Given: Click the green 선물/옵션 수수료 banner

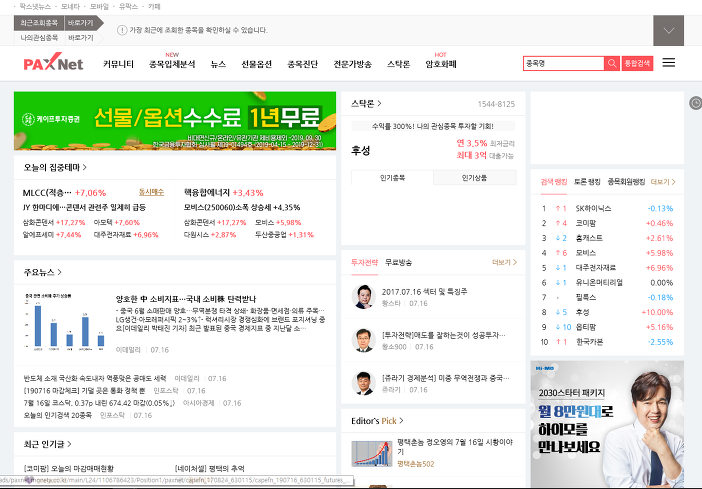Looking at the screenshot, I should pos(175,121).
